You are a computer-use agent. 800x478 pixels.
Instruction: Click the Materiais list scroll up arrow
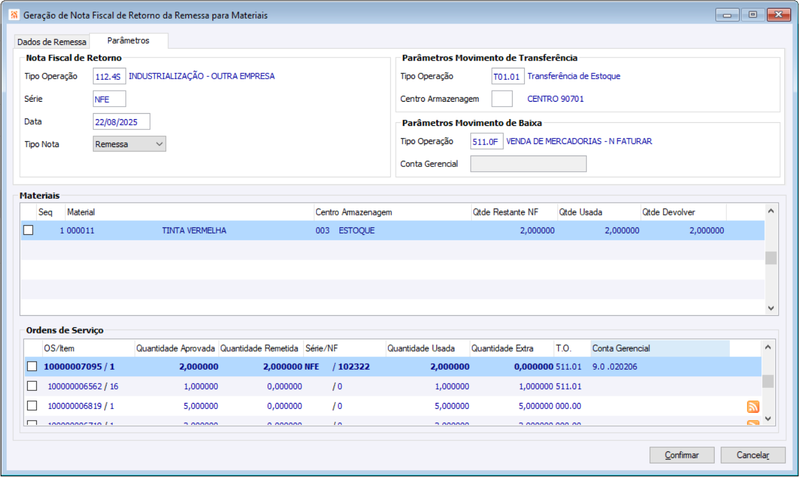click(x=771, y=211)
